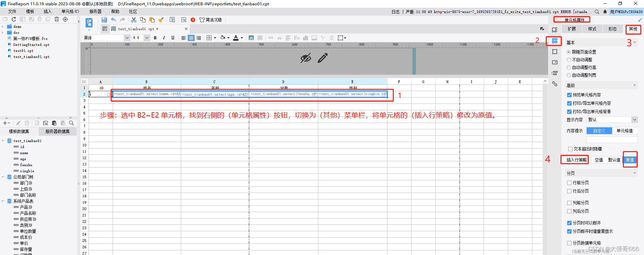Open the background fill color bucket

[x=223, y=38]
